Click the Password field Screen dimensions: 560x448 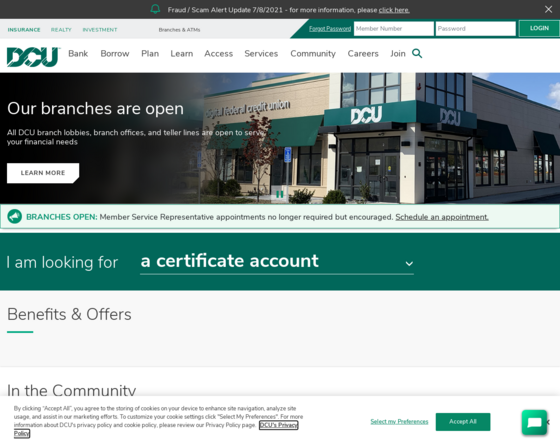[475, 29]
